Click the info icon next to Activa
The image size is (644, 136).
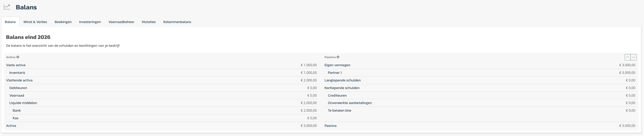(x=18, y=57)
